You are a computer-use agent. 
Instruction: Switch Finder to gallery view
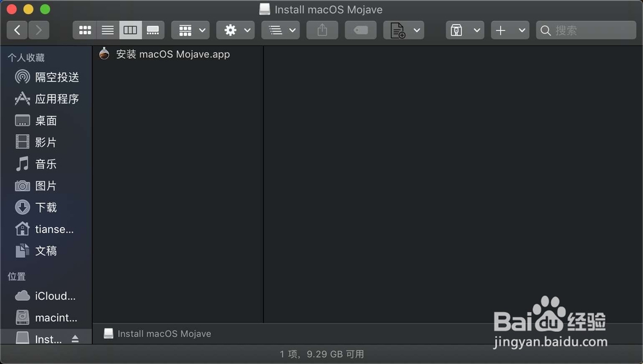(x=153, y=30)
